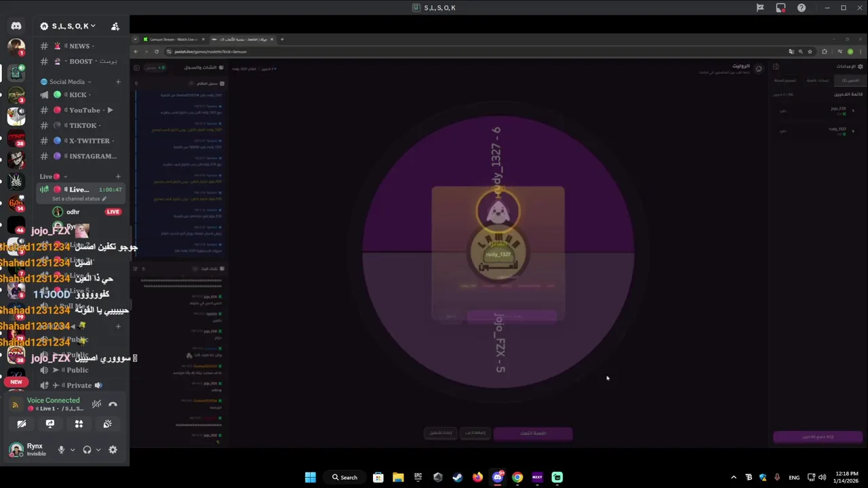Jump to NEW unread mentions pill
Viewport: 868px width, 488px height.
coord(16,382)
